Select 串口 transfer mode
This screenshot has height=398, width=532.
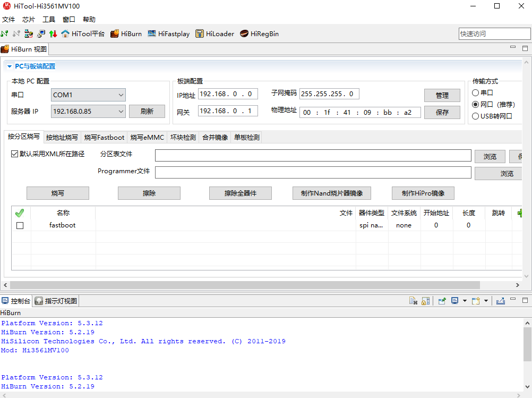476,92
